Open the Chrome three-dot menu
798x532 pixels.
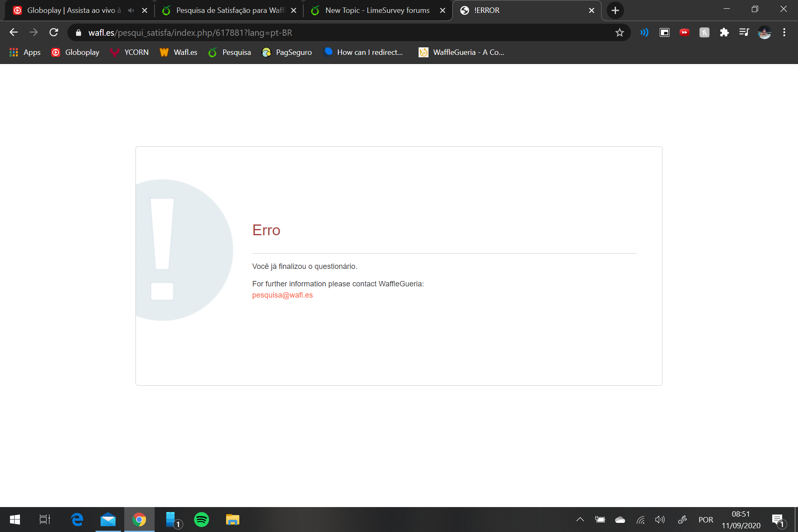pyautogui.click(x=784, y=32)
